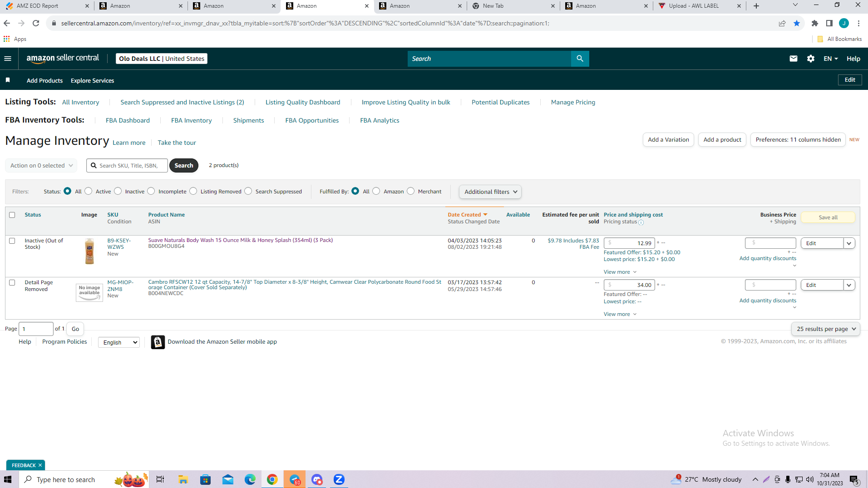Click the SKU search input field

pyautogui.click(x=127, y=165)
